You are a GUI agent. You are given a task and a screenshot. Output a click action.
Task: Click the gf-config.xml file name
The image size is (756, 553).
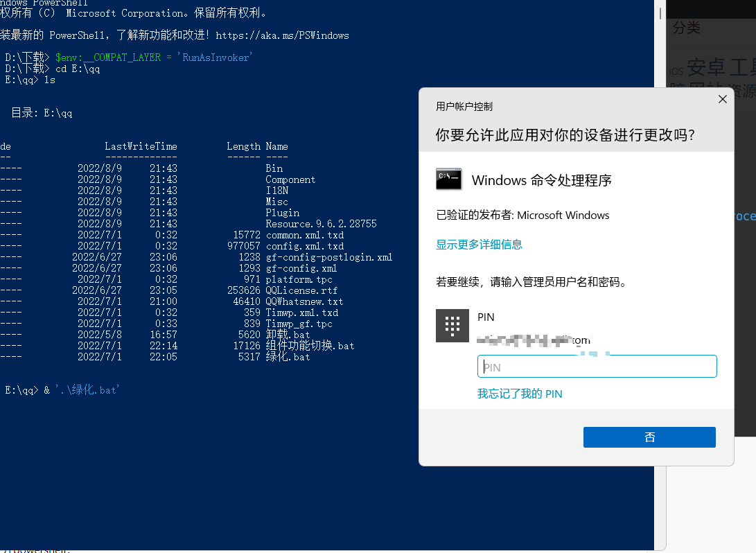click(x=301, y=268)
